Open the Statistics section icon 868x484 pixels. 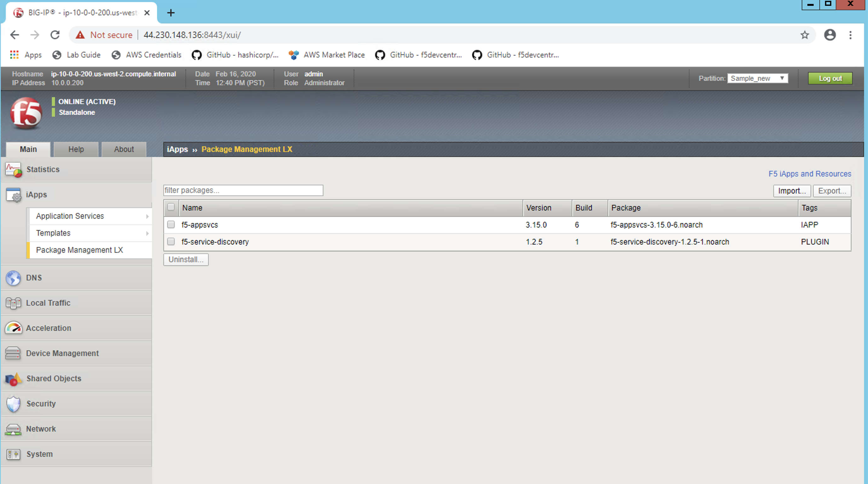(14, 170)
